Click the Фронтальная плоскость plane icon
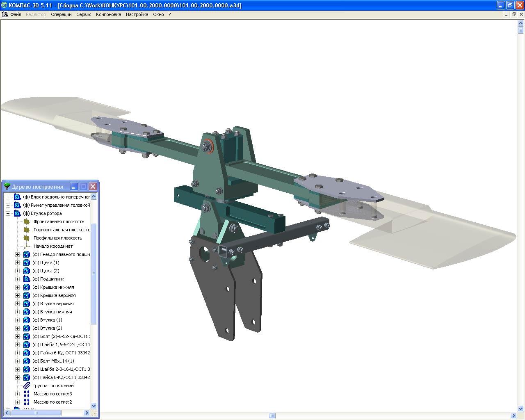The width and height of the screenshot is (525, 420). coord(27,221)
